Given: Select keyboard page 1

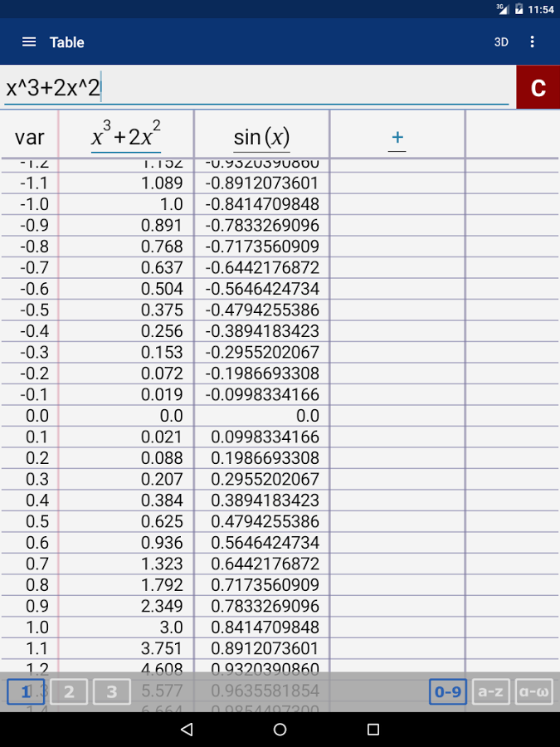Looking at the screenshot, I should [x=26, y=691].
